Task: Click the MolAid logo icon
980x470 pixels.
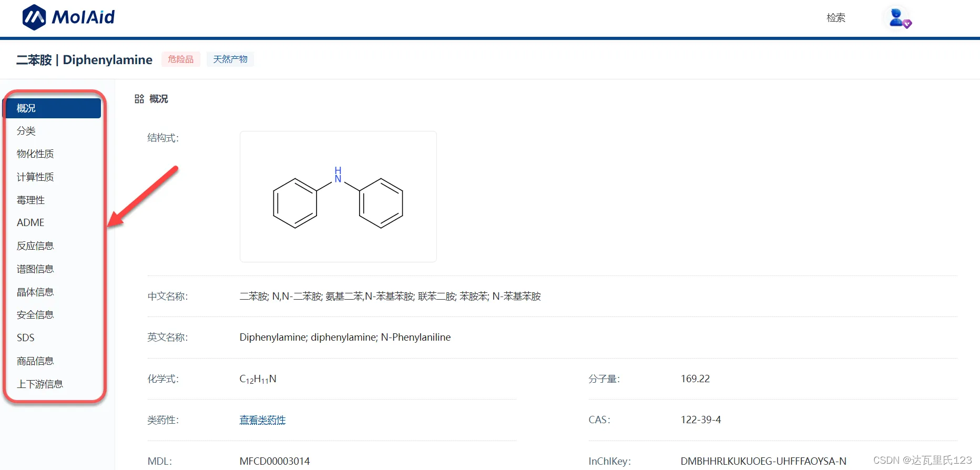Action: [x=34, y=17]
